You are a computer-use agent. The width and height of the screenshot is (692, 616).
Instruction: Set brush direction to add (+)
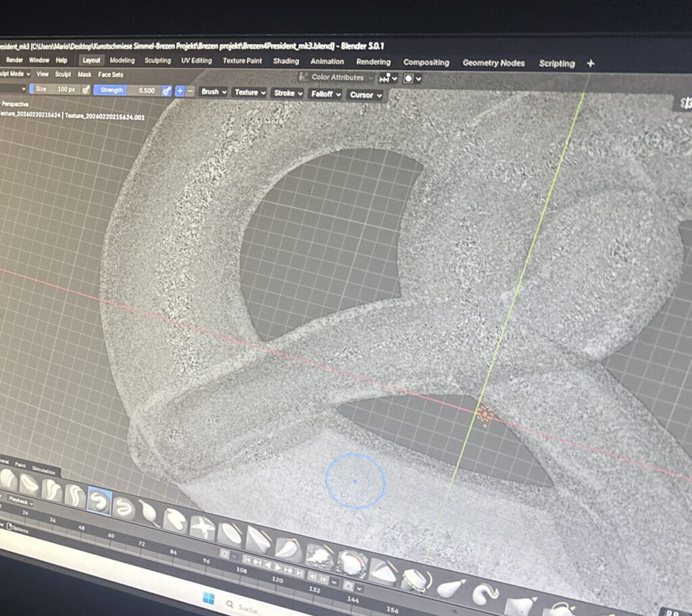[180, 91]
